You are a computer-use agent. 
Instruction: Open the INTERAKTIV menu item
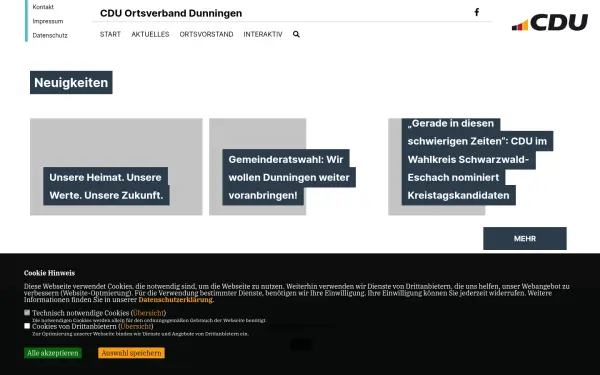pos(263,34)
